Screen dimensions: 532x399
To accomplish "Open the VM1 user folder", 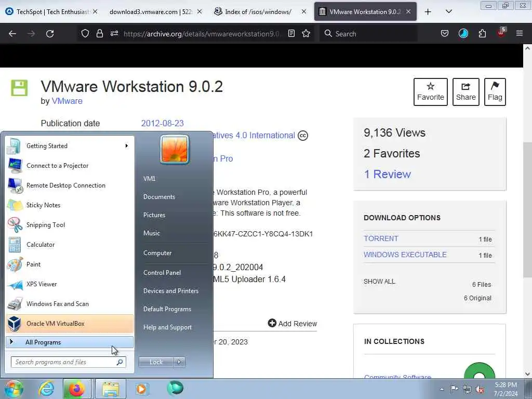I will (149, 179).
